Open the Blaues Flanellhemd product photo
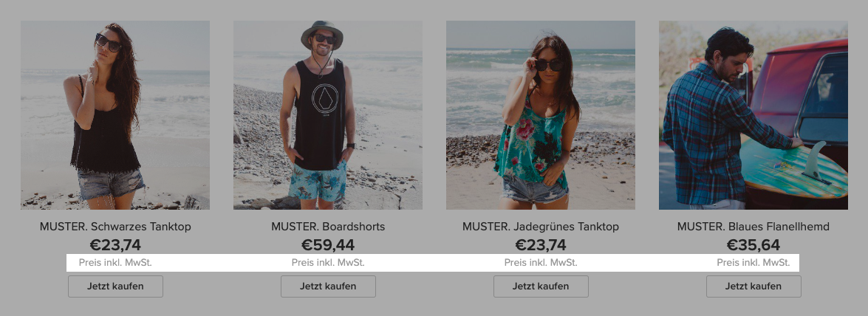 tap(753, 115)
